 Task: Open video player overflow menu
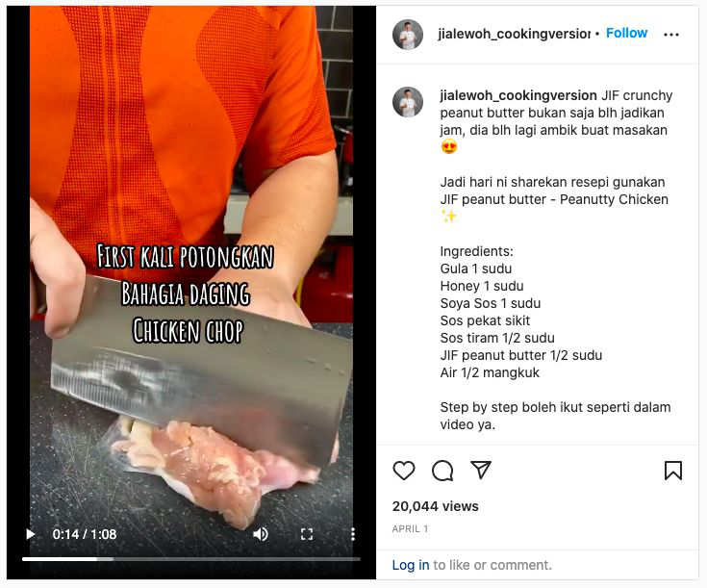point(353,534)
